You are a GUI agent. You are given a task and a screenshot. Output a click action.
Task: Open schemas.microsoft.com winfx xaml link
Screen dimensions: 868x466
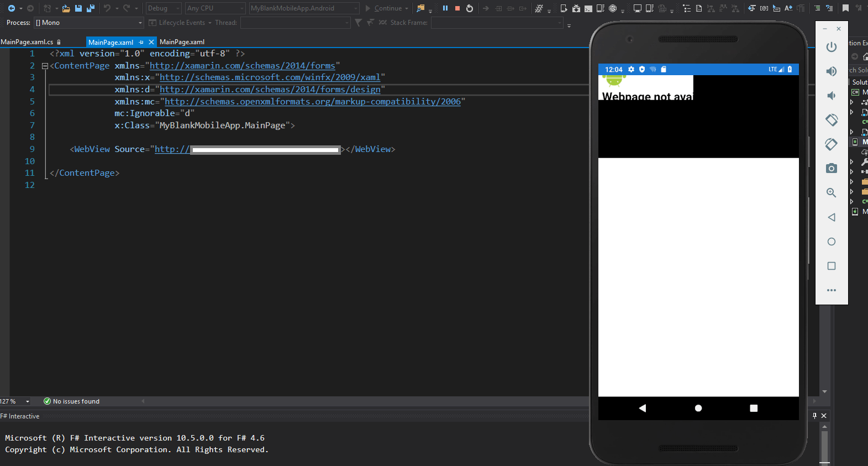tap(270, 77)
